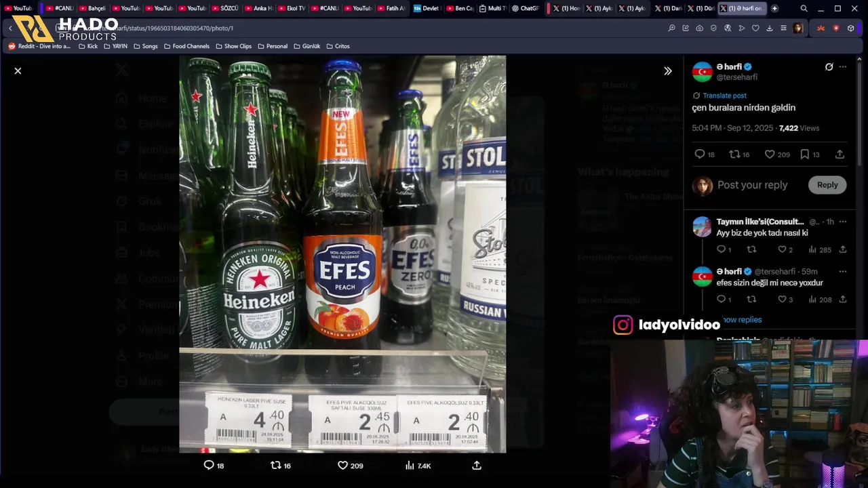The height and width of the screenshot is (488, 868).
Task: Open the Grok icon beside the post menu
Action: 829,67
